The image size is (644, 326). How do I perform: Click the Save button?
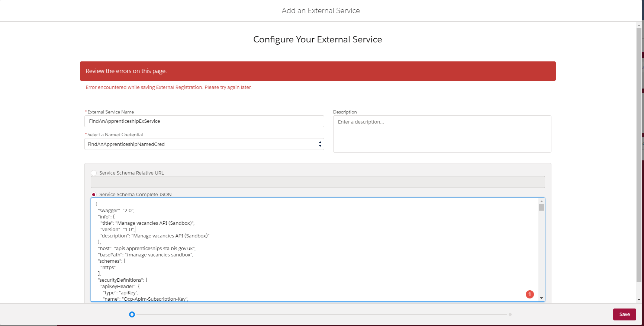click(x=624, y=314)
